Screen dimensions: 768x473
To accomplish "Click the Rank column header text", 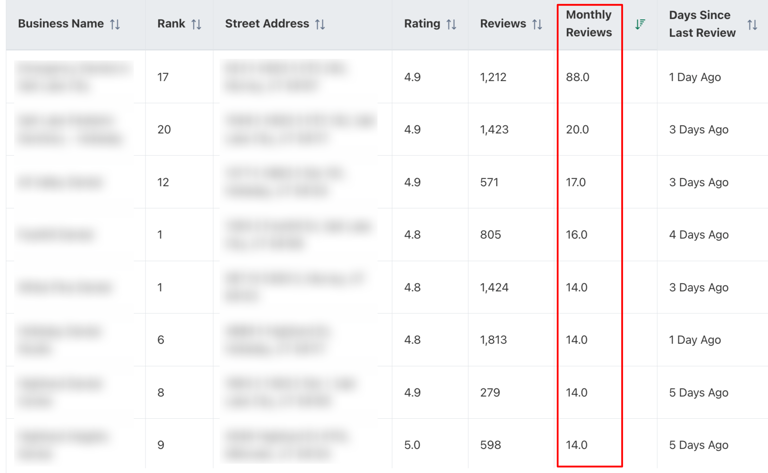I will [171, 24].
